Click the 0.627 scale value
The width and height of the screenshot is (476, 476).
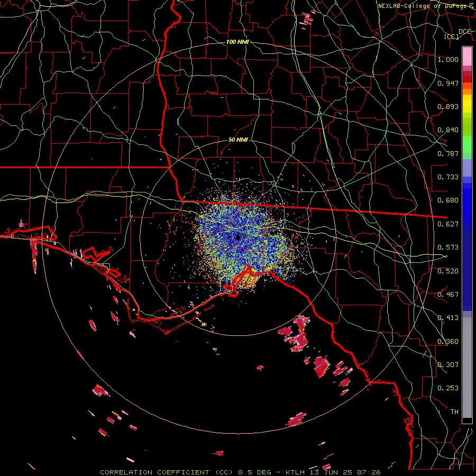[448, 224]
